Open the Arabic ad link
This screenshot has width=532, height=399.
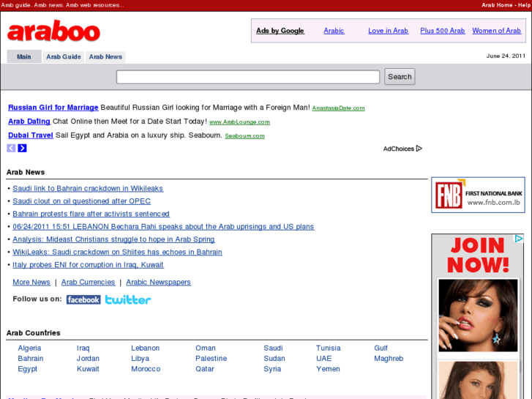334,31
